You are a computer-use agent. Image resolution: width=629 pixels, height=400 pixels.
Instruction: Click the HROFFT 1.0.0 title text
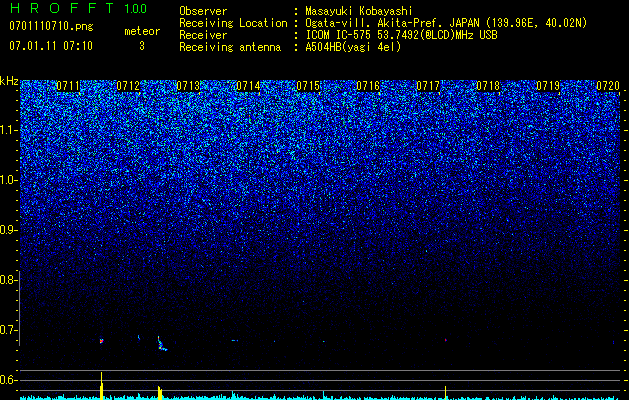78,8
